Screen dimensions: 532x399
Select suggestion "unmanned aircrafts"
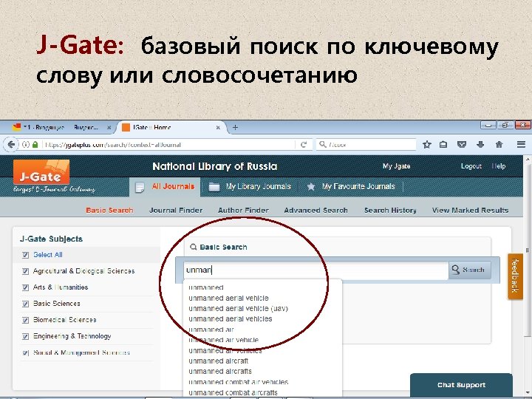(220, 372)
